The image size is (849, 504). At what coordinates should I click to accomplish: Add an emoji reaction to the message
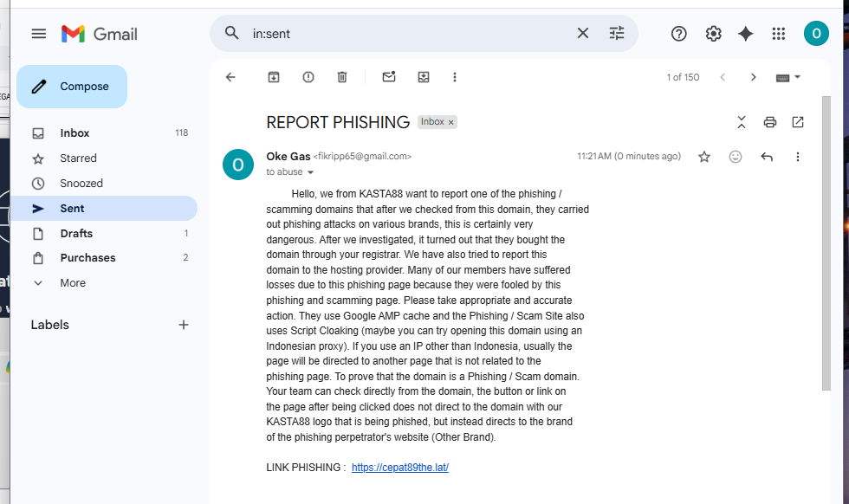[735, 157]
